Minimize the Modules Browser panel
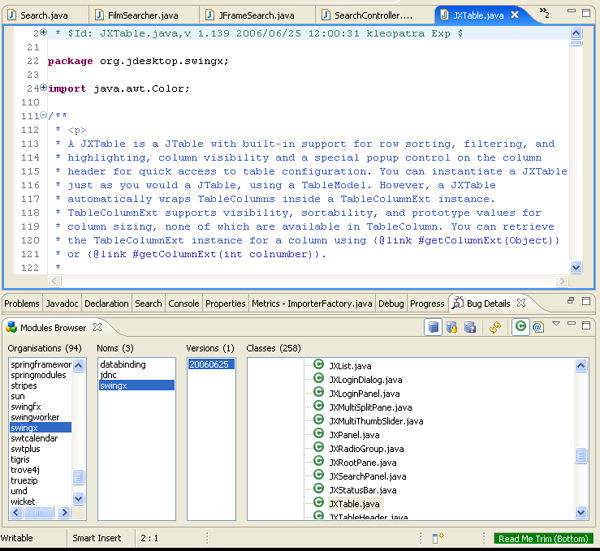Screen dimensions: 600x551 click(x=571, y=324)
